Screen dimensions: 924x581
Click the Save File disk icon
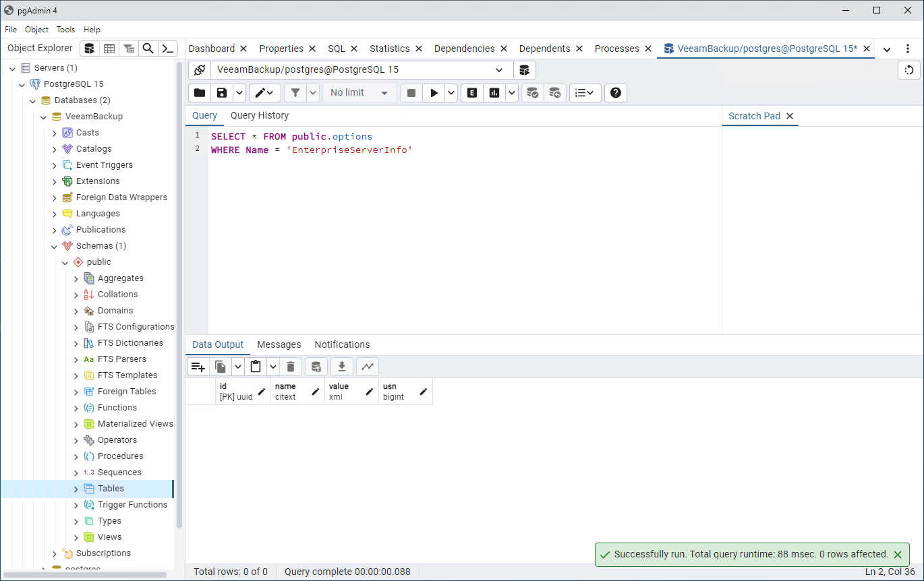point(221,93)
